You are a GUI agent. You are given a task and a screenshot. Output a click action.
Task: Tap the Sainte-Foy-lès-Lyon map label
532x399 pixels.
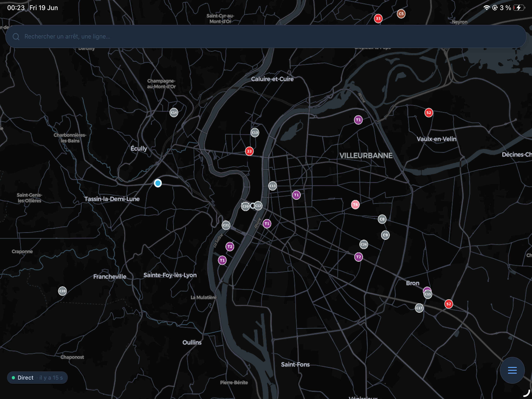point(170,275)
